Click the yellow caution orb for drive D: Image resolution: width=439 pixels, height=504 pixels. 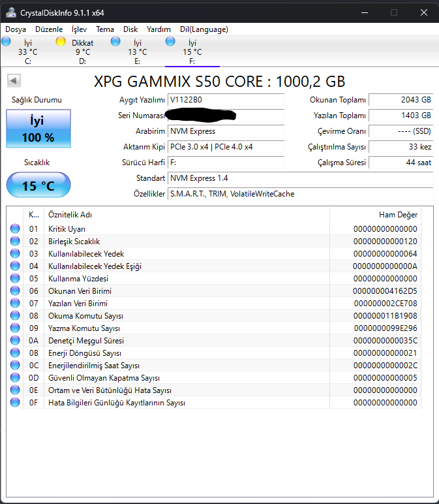[61, 42]
